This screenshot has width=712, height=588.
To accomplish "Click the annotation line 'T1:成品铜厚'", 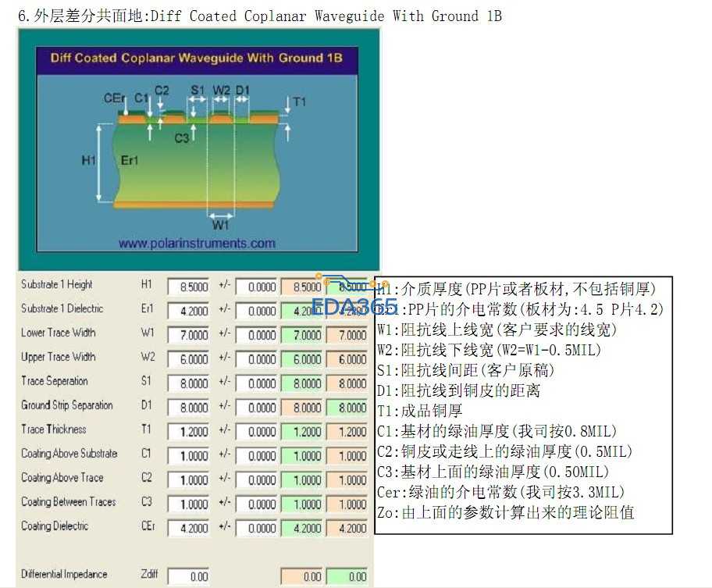I will click(x=419, y=411).
